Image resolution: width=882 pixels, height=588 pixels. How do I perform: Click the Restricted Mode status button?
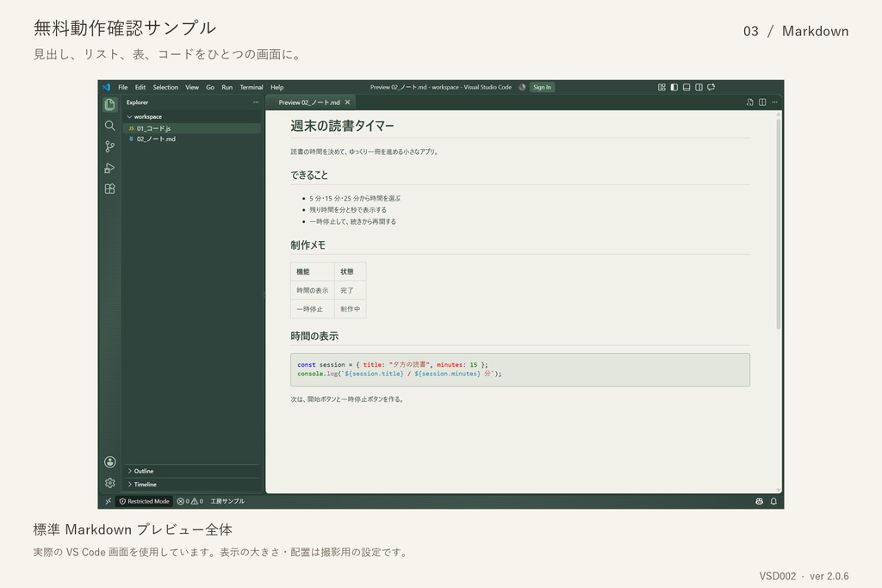tap(144, 501)
